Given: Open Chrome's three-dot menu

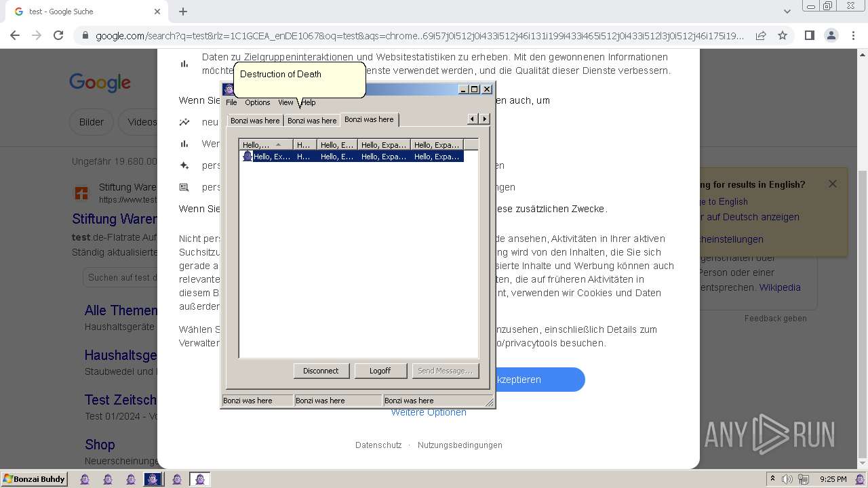Looking at the screenshot, I should (x=852, y=35).
